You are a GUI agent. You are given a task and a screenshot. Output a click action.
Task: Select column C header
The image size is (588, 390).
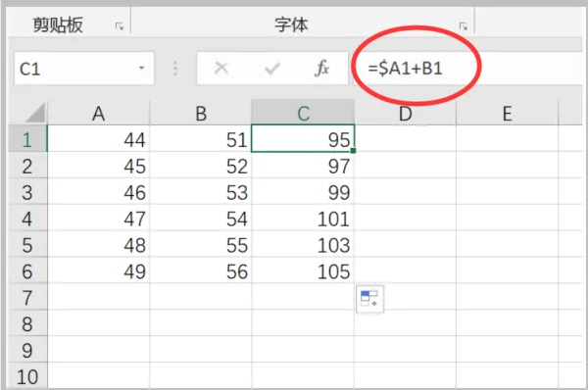click(x=303, y=113)
